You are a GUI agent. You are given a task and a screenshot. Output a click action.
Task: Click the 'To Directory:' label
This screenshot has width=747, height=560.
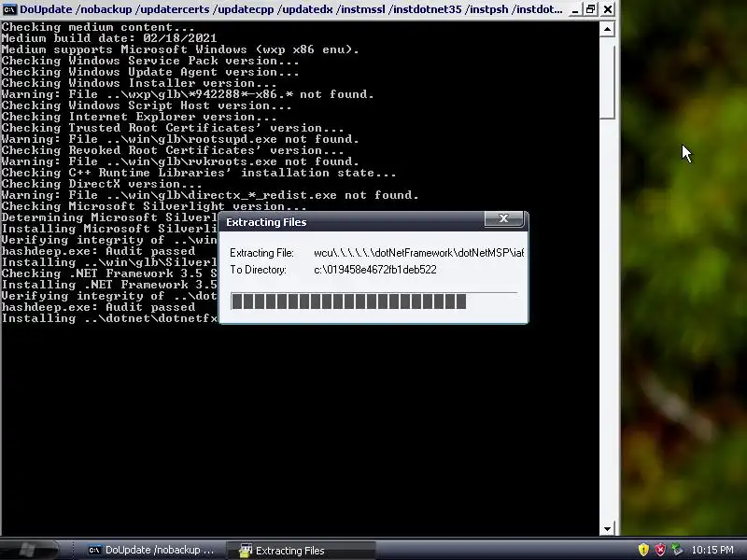pyautogui.click(x=259, y=270)
